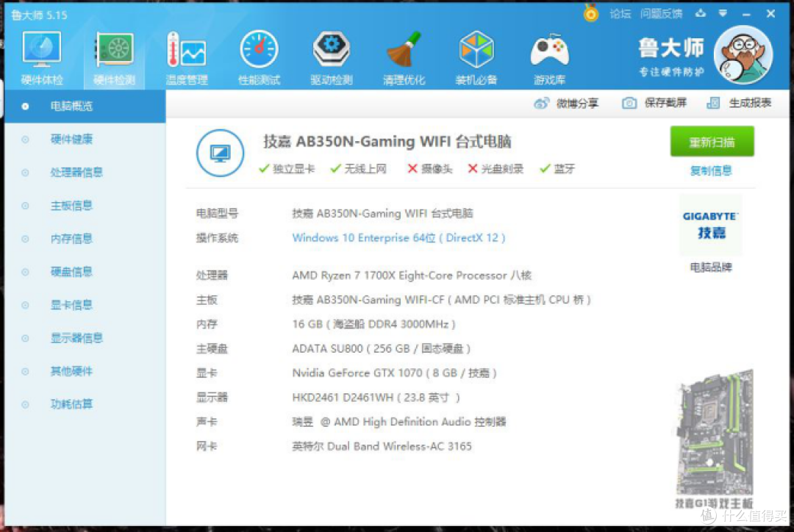This screenshot has width=794, height=532.
Task: Click AMD Ryzen 7 1700X processor text
Action: click(x=412, y=276)
